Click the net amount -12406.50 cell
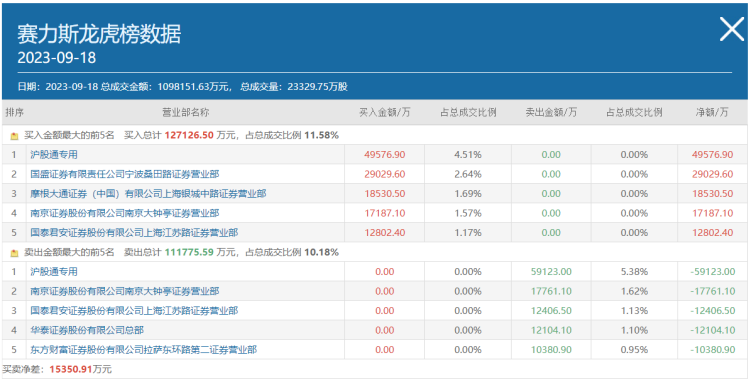Viewport: 752px width, 382px height. [713, 311]
